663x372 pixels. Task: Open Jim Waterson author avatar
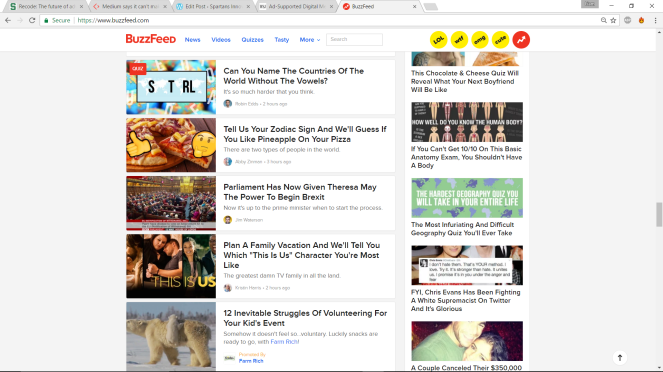[228, 220]
